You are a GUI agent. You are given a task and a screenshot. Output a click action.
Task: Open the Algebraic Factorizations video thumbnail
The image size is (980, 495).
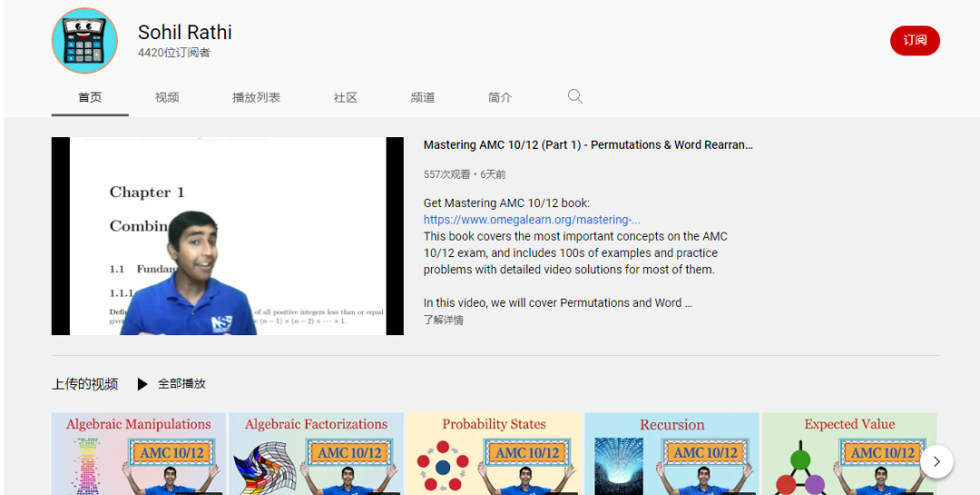(x=317, y=454)
